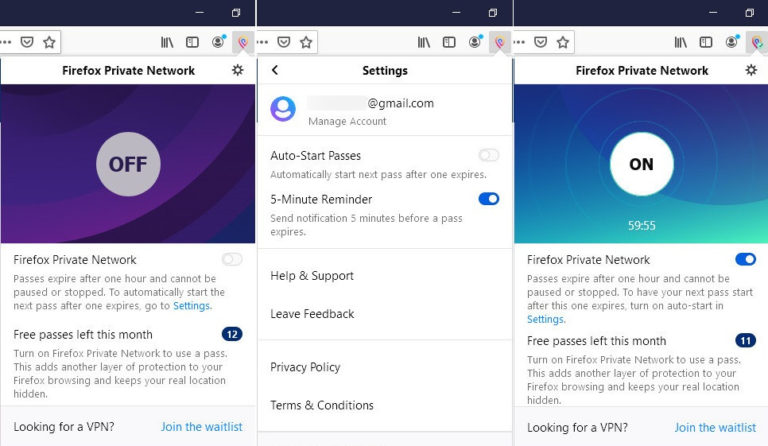This screenshot has height=446, width=768.
Task: Enable the Auto-Start Passes toggle
Action: pyautogui.click(x=488, y=155)
